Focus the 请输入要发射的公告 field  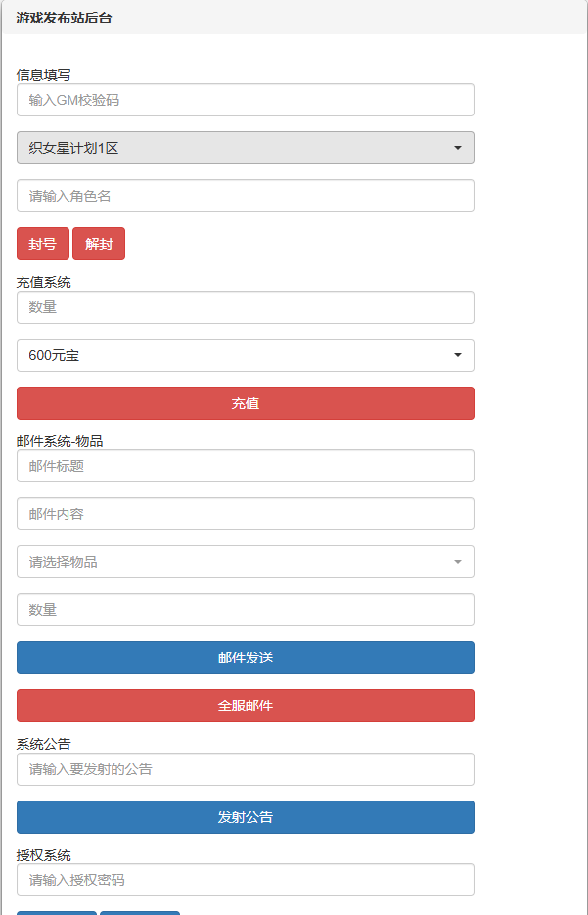pyautogui.click(x=245, y=769)
